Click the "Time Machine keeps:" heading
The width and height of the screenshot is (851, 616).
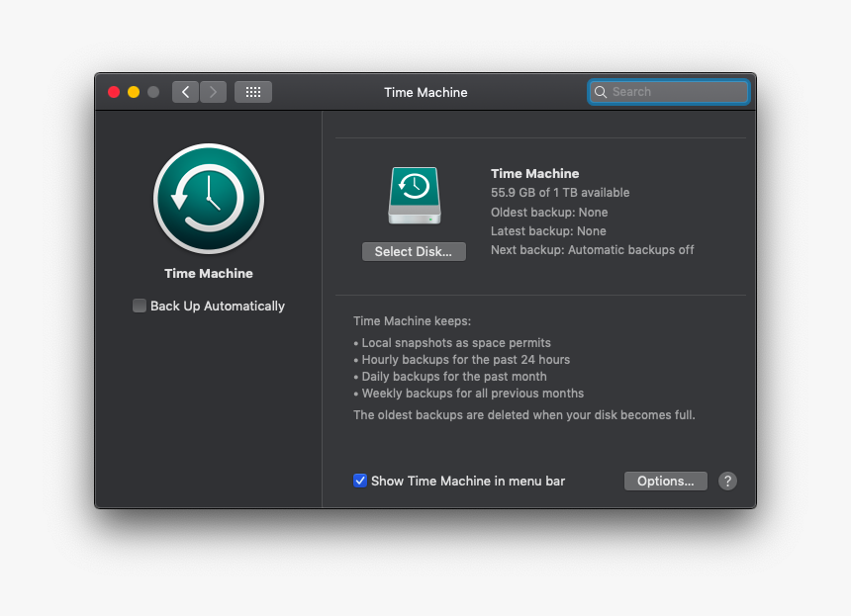[x=412, y=321]
